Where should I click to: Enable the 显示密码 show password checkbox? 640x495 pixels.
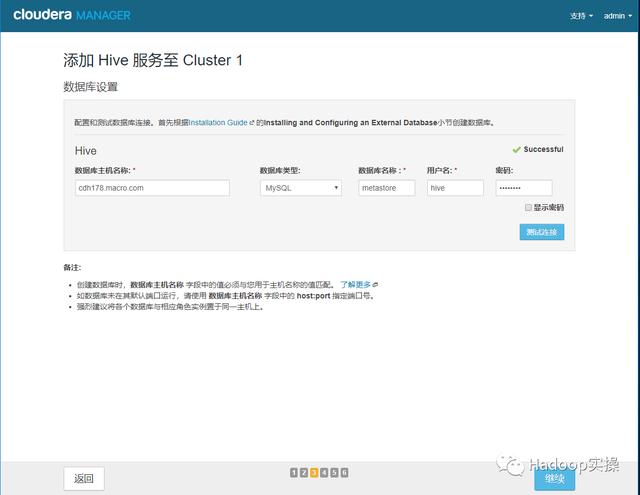(x=528, y=207)
